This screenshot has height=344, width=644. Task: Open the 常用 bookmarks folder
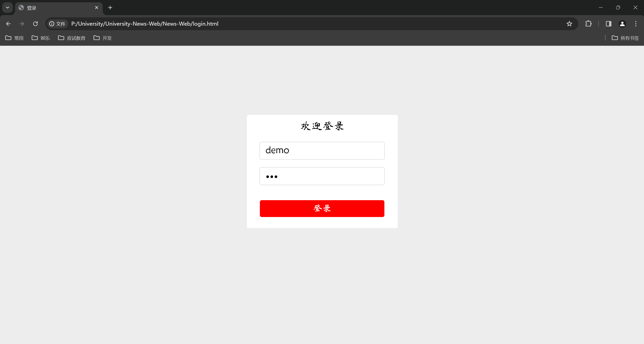pos(14,38)
